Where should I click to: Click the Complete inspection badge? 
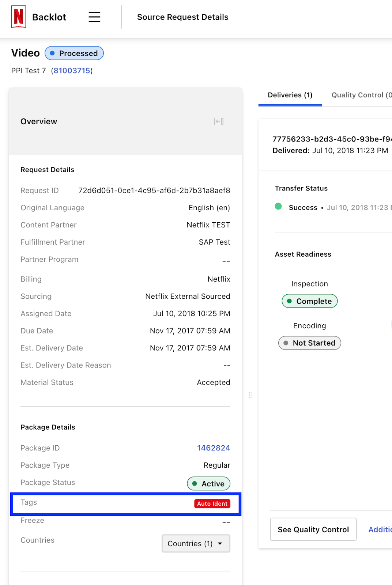[x=310, y=301]
